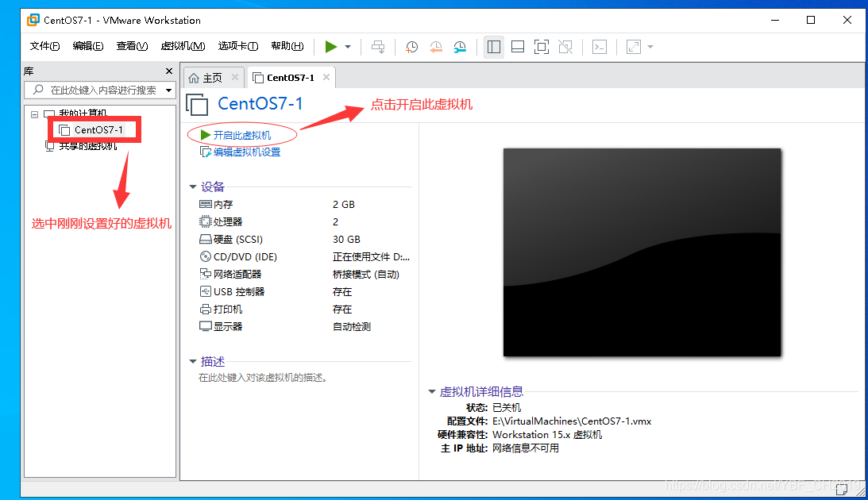868x500 pixels.
Task: Open the 文件(F) menu
Action: tap(44, 46)
